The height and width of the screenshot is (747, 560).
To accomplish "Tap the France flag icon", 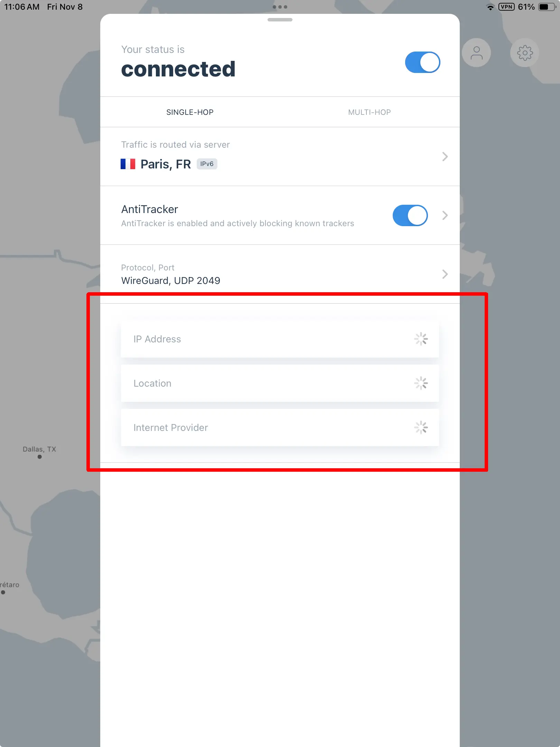I will (128, 164).
